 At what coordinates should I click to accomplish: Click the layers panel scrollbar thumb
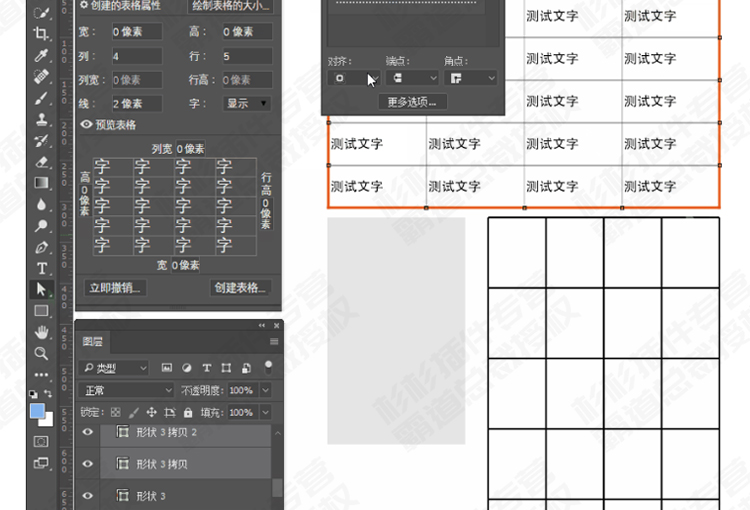pos(277,488)
